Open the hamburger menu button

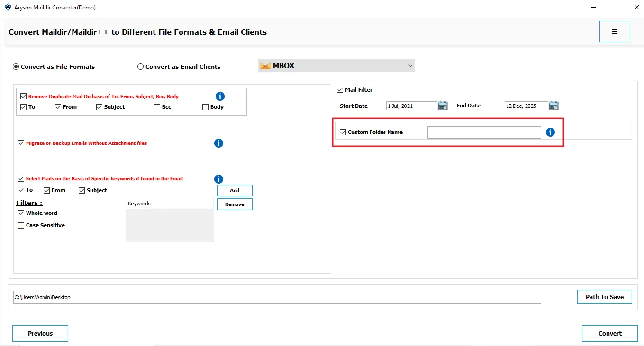pyautogui.click(x=614, y=32)
